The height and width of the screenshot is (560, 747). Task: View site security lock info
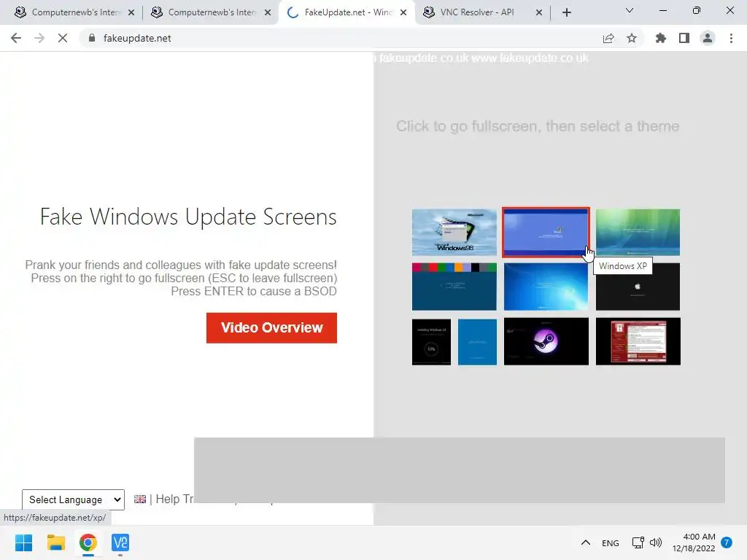tap(92, 38)
